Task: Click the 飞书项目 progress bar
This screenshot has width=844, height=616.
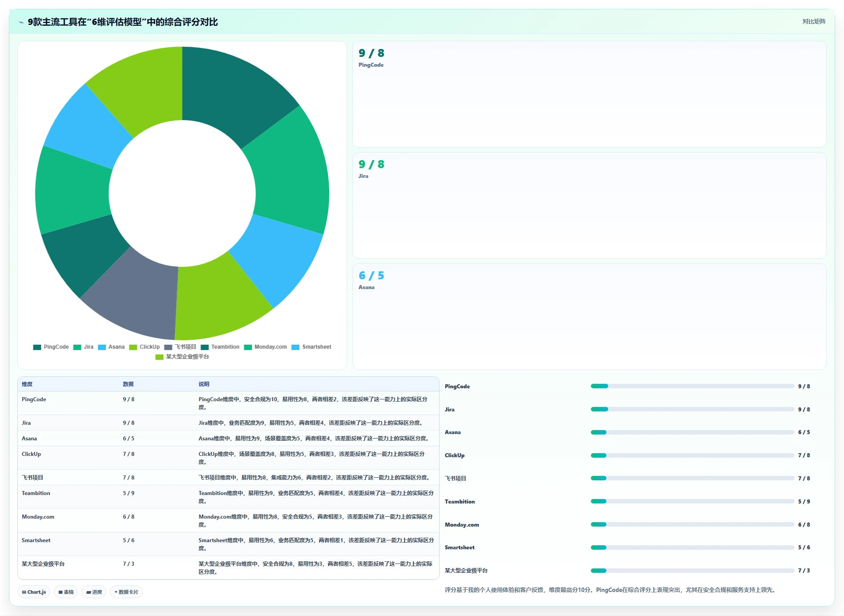Action: [x=692, y=478]
